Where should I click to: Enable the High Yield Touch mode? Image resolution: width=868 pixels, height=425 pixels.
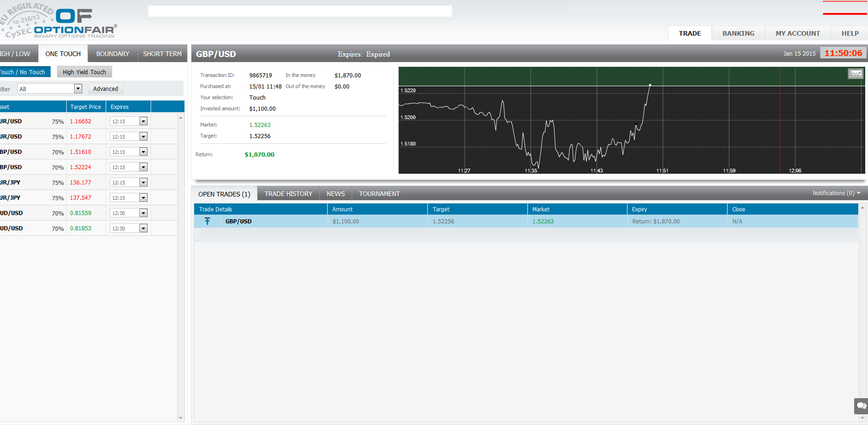pyautogui.click(x=84, y=71)
